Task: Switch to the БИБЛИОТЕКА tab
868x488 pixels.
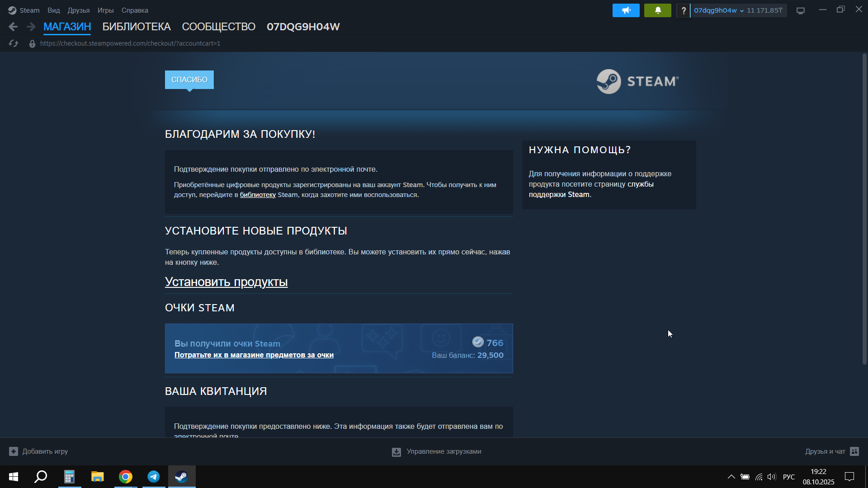Action: click(x=136, y=27)
